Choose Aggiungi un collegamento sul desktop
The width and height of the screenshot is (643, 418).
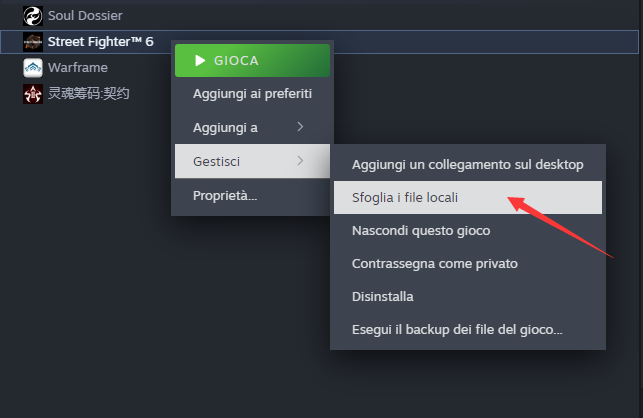pyautogui.click(x=467, y=164)
